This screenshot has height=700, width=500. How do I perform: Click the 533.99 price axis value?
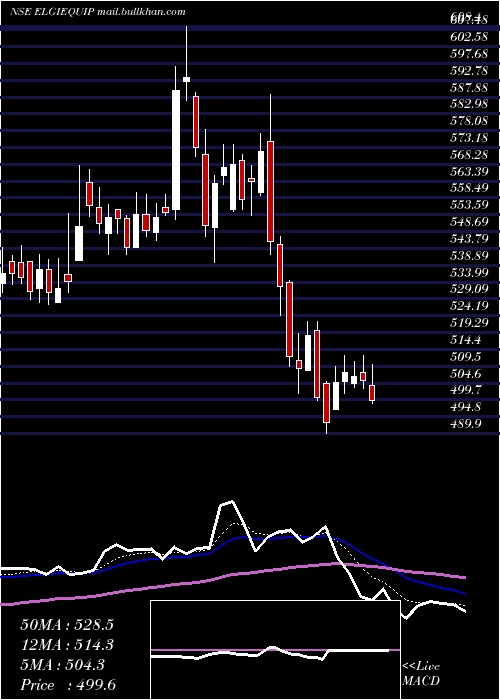(x=469, y=272)
